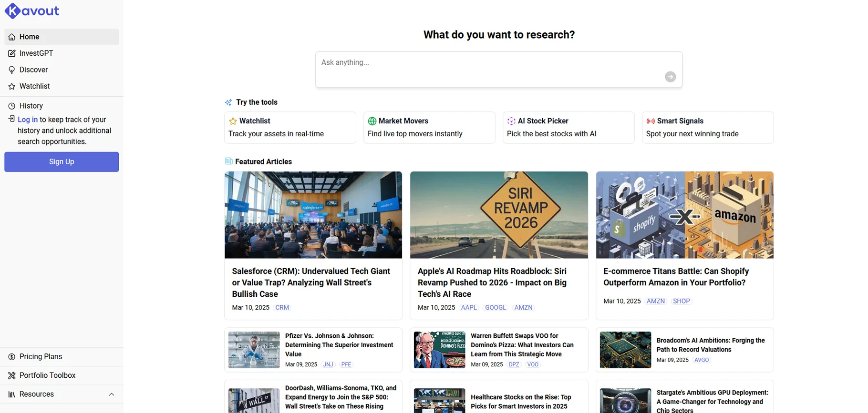Screen dimensions: 868x413
Task: Open the Home menu item
Action: click(62, 37)
